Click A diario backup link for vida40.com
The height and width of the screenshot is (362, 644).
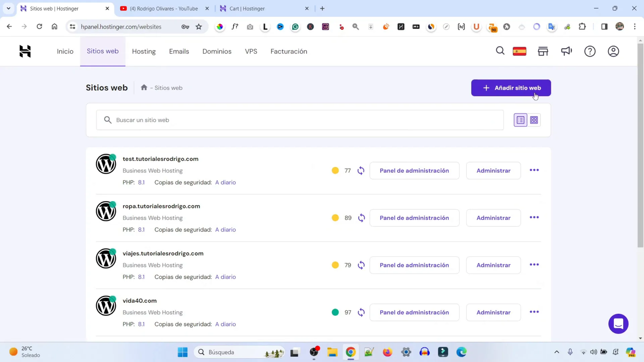click(225, 324)
